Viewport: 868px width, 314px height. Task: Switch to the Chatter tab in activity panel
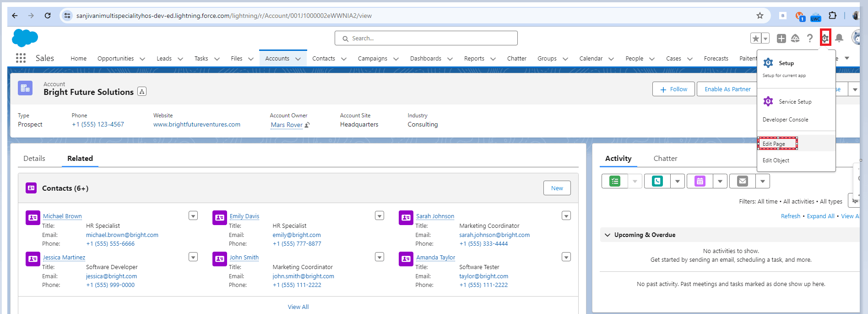[665, 158]
